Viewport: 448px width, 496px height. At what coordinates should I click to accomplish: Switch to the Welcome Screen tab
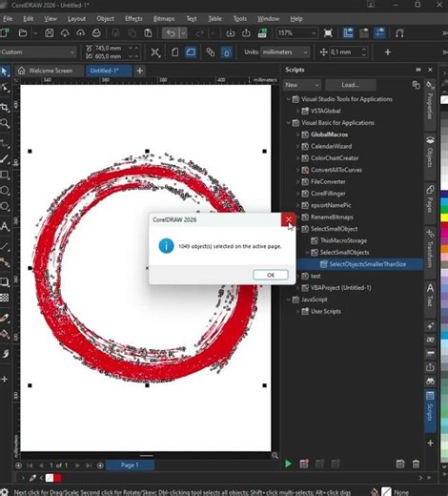pos(50,71)
